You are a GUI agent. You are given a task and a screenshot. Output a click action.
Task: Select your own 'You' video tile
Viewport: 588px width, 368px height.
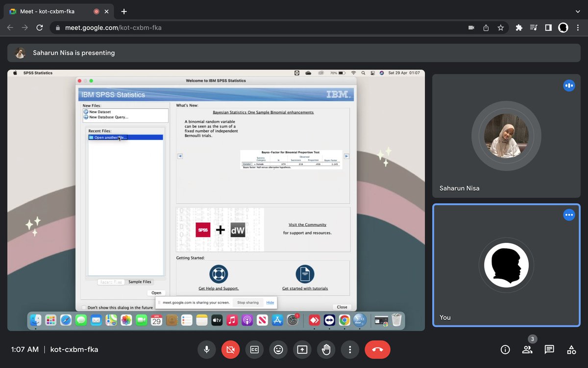click(506, 265)
